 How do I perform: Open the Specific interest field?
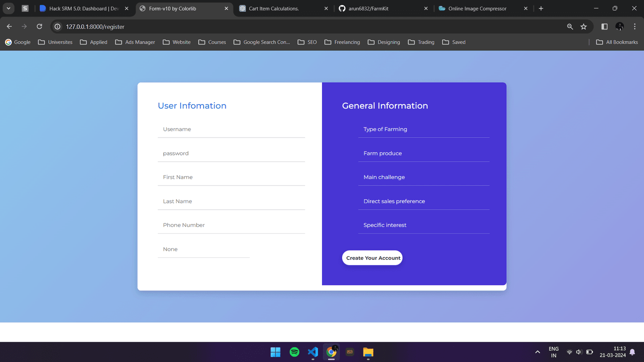pyautogui.click(x=424, y=225)
